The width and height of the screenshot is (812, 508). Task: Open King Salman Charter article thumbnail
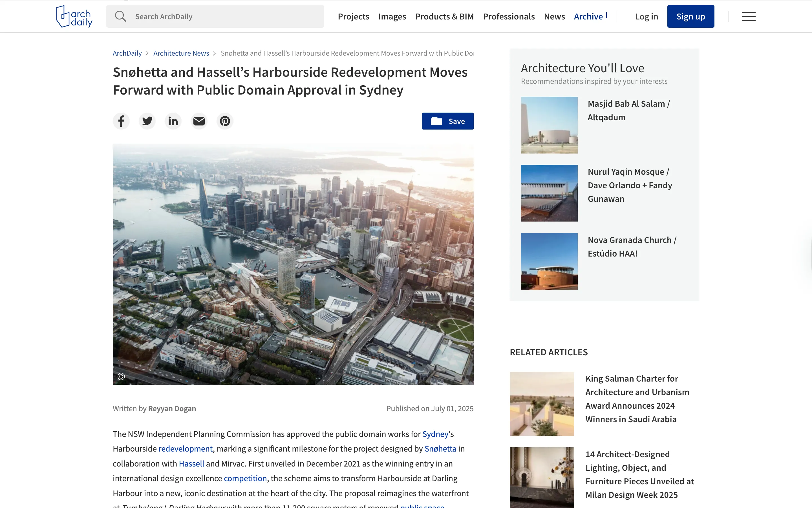[542, 404]
